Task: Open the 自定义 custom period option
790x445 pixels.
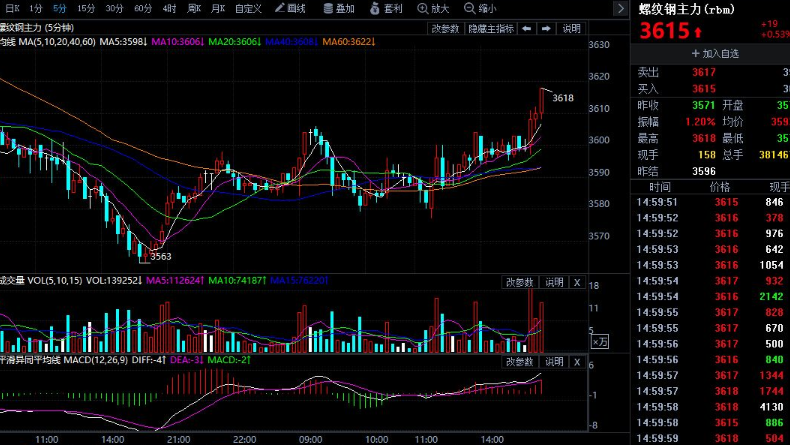Action: pyautogui.click(x=248, y=8)
